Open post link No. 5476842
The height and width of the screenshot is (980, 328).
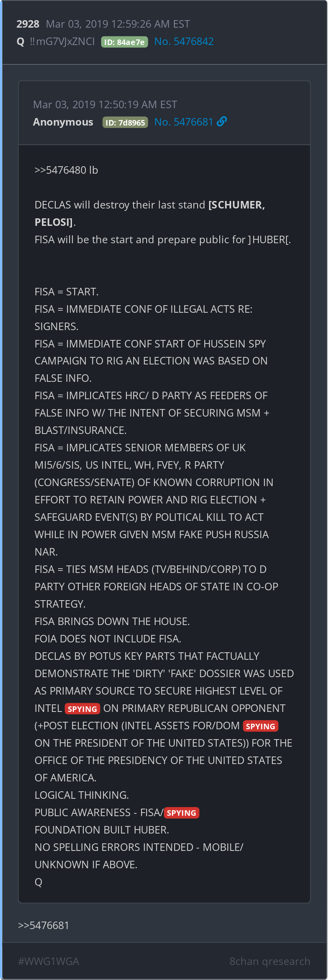click(184, 41)
